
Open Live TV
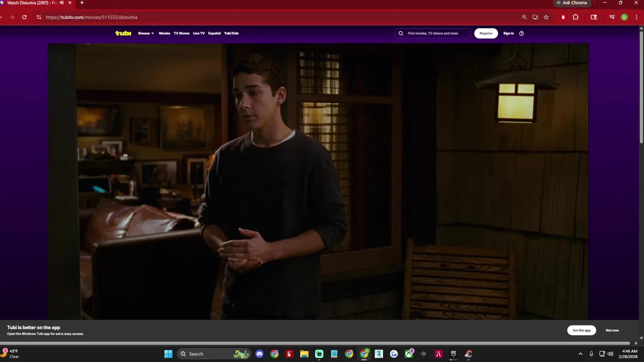point(199,33)
